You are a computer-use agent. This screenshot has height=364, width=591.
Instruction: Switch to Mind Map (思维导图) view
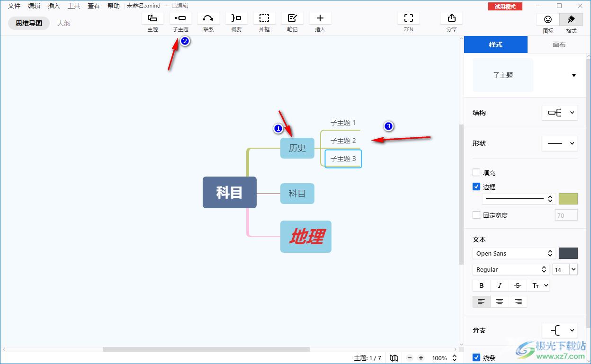pos(29,23)
